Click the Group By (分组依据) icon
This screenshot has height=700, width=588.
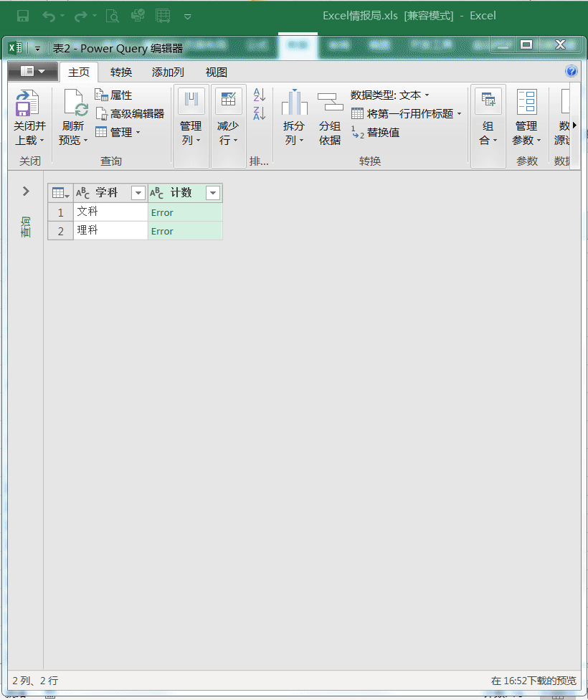[330, 103]
